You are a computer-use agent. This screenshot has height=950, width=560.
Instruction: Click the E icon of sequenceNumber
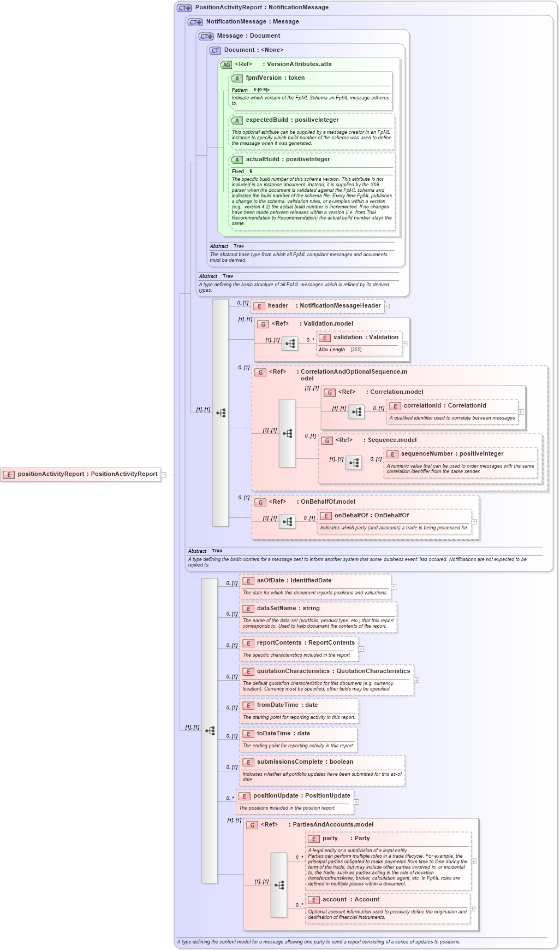point(392,454)
